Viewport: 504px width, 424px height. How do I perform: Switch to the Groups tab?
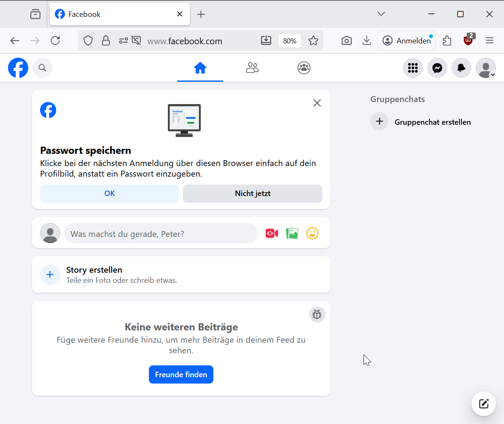coord(304,68)
